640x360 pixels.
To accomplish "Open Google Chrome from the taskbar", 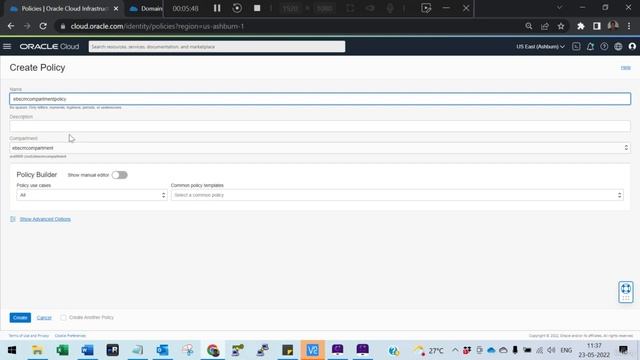I will click(213, 350).
